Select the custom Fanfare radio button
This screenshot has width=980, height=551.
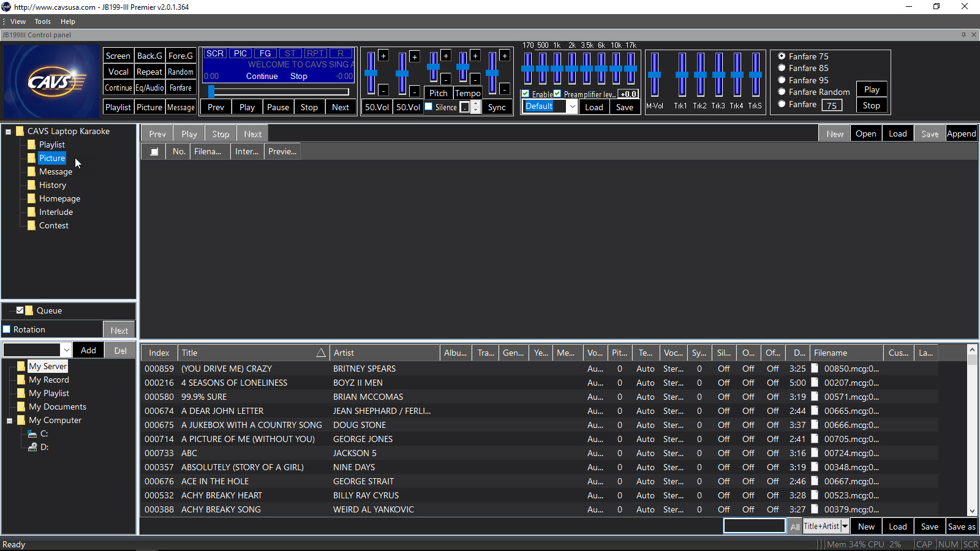782,104
